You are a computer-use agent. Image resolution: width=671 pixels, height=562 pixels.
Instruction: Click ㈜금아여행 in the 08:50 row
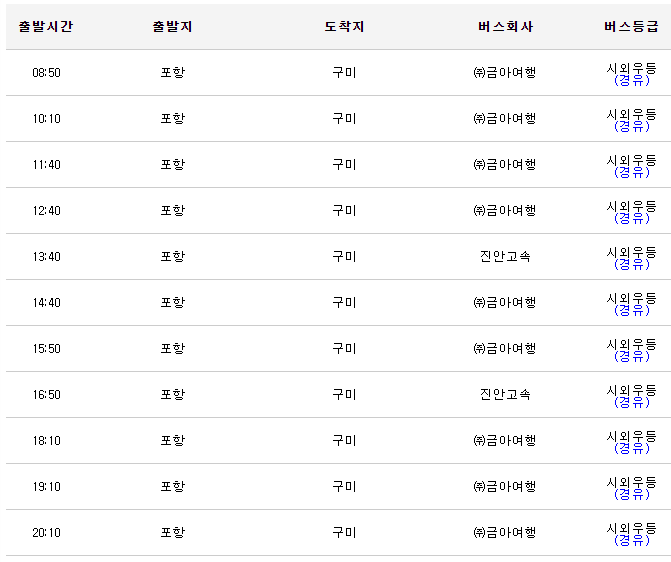point(505,72)
